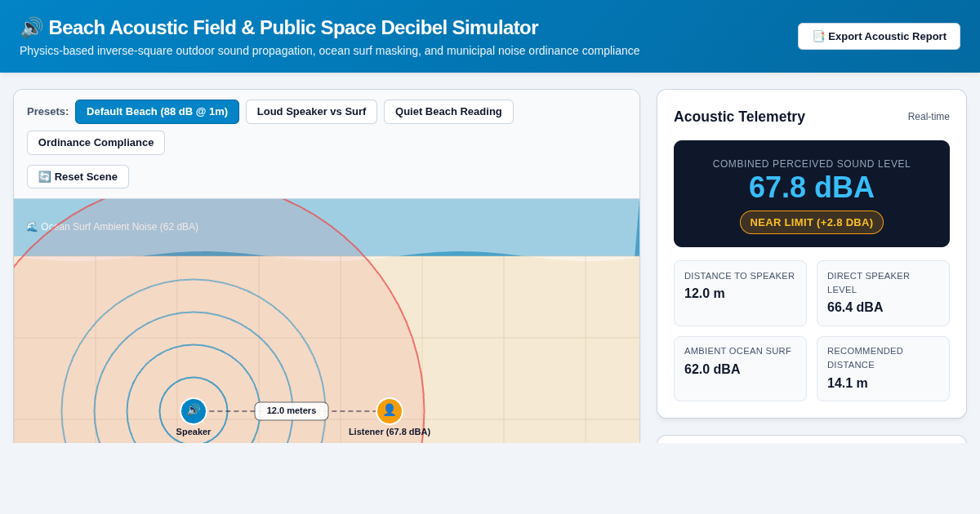Click the Speaker caption under the marker
This screenshot has height=514, width=980.
click(194, 432)
